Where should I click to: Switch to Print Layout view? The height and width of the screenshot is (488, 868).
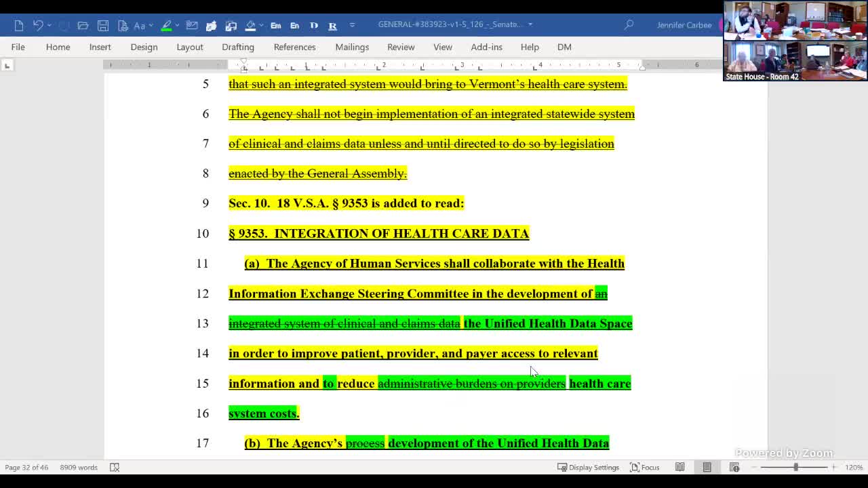[707, 467]
